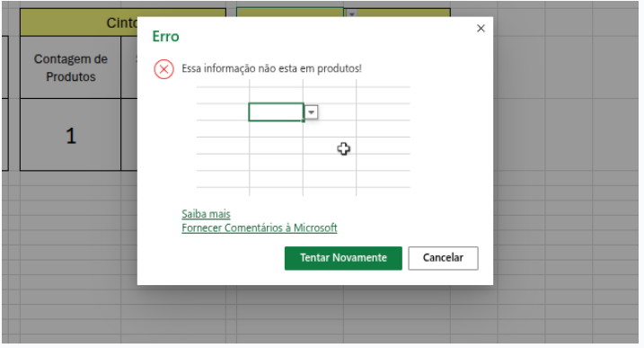Cancel the error dialog

443,258
